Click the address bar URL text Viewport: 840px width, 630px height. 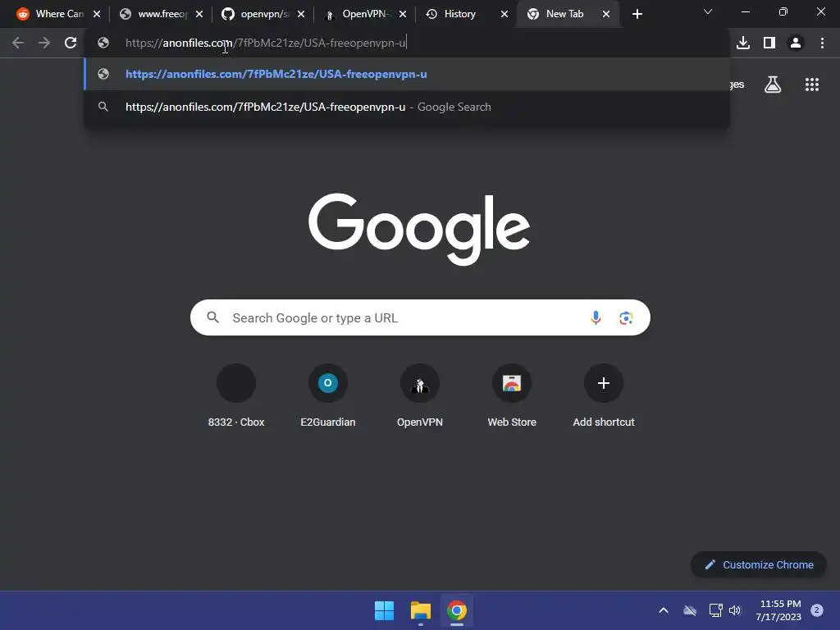click(266, 43)
